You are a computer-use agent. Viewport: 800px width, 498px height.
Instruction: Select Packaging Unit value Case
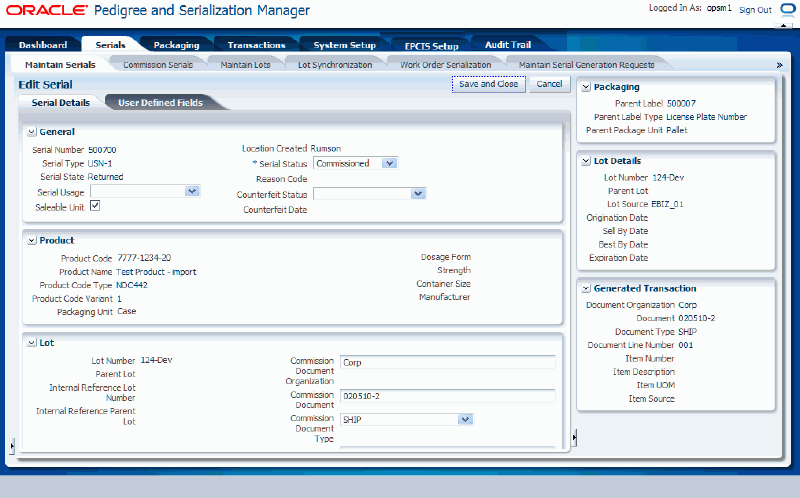pyautogui.click(x=127, y=311)
